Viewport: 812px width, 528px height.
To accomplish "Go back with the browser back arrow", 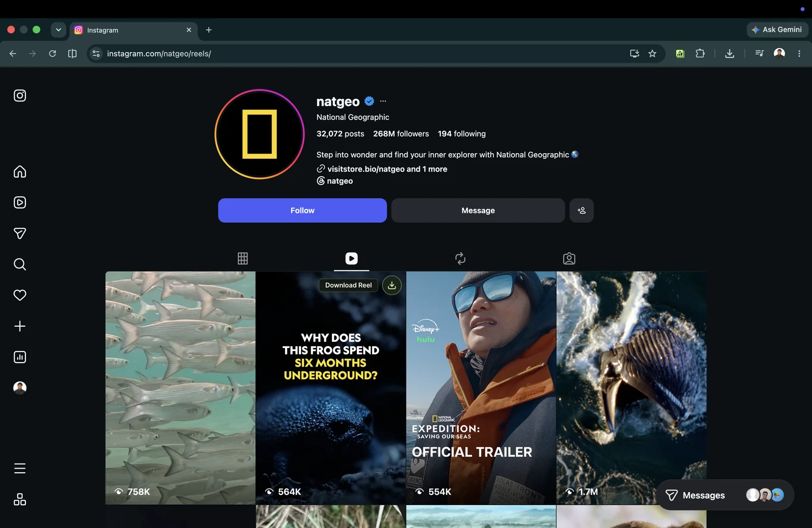I will tap(13, 53).
